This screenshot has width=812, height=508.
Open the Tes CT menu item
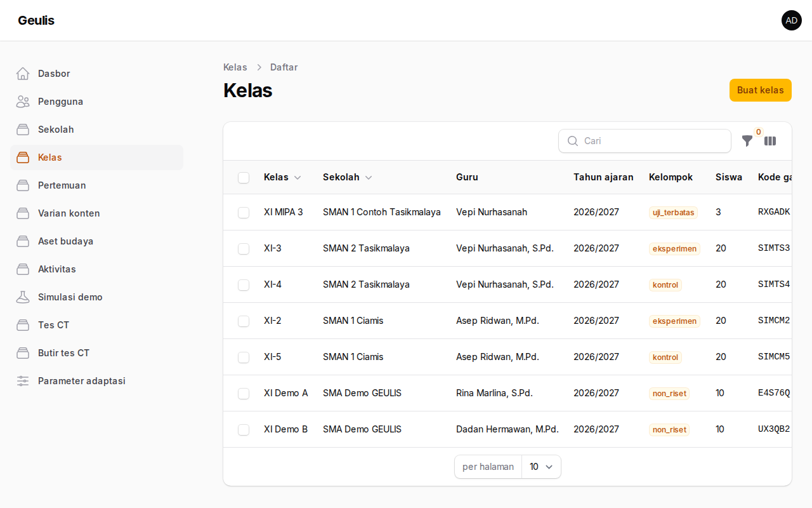pos(96,325)
